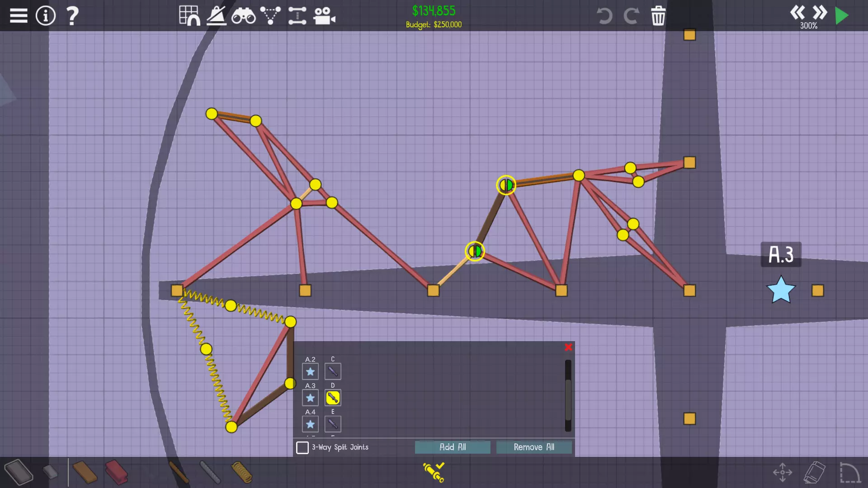868x488 pixels.
Task: Decrease simulation speed with left chevrons
Action: point(797,12)
